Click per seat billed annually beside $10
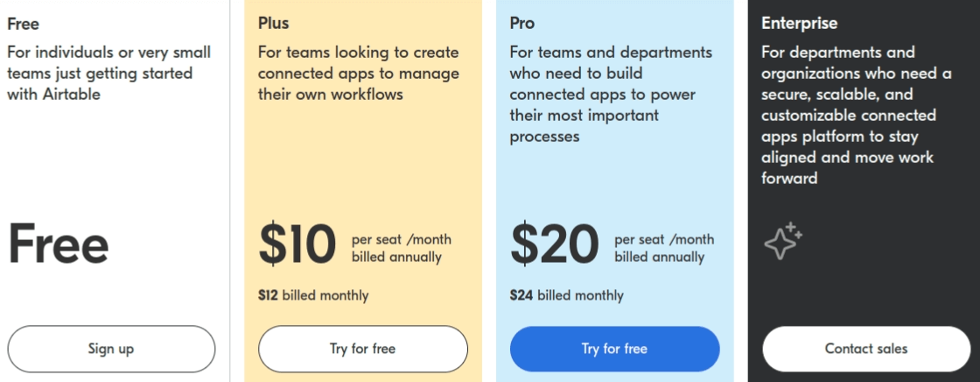This screenshot has height=382, width=980. (x=402, y=249)
